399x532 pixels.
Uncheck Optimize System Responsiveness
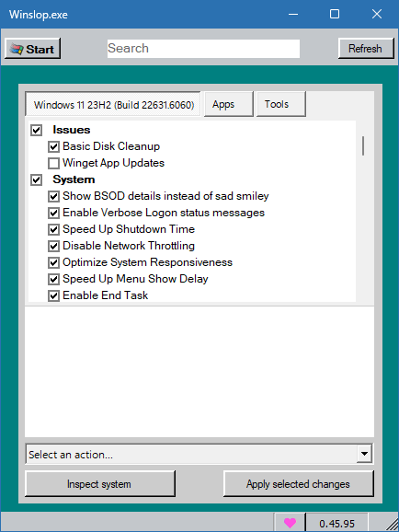53,262
